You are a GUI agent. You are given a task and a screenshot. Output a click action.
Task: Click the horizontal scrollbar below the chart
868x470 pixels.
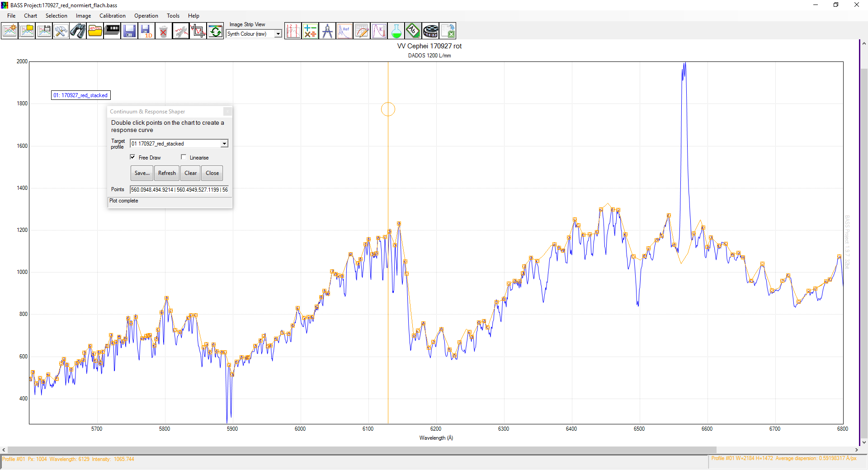[x=362, y=450]
